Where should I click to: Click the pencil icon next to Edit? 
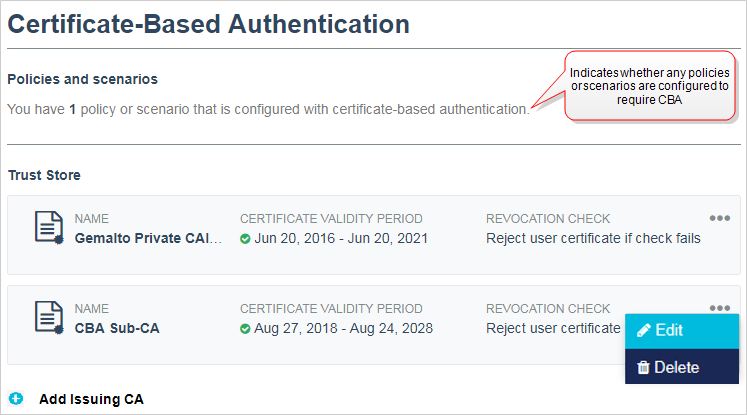pos(643,331)
